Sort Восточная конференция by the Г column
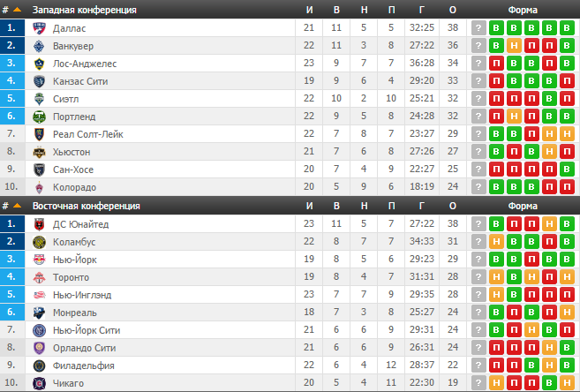 (422, 206)
